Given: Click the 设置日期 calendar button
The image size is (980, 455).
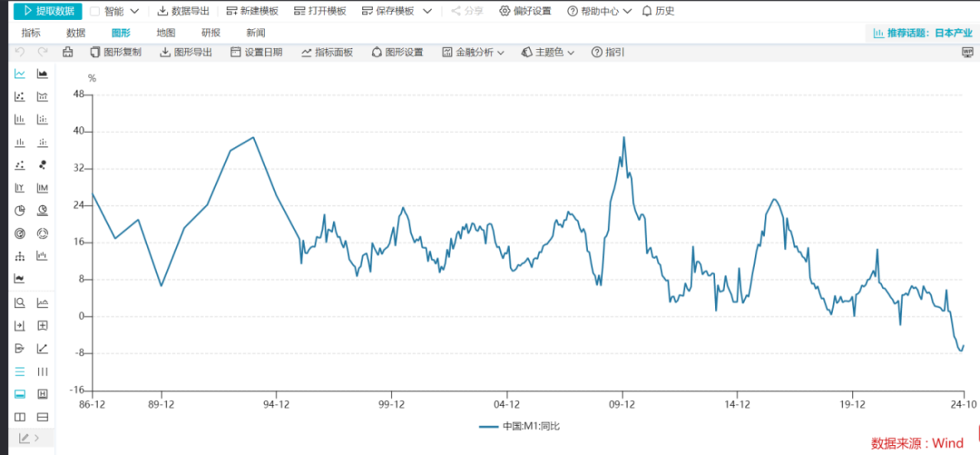Looking at the screenshot, I should click(256, 53).
